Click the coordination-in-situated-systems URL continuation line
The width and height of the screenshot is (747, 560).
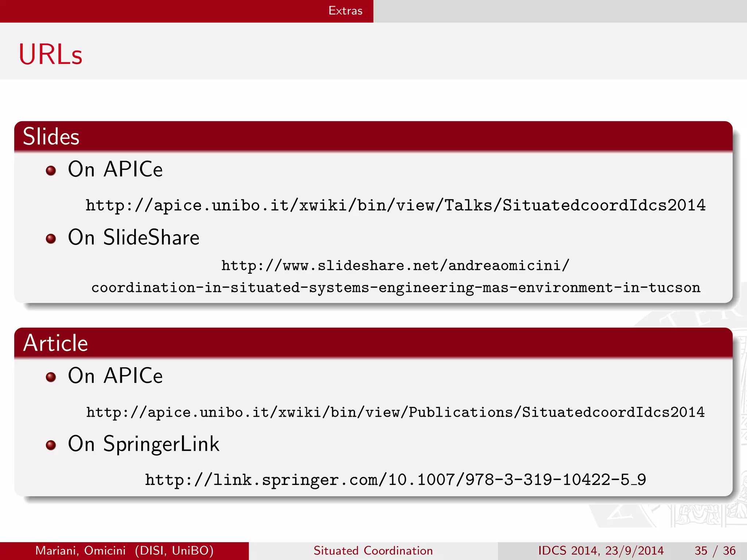(x=395, y=288)
